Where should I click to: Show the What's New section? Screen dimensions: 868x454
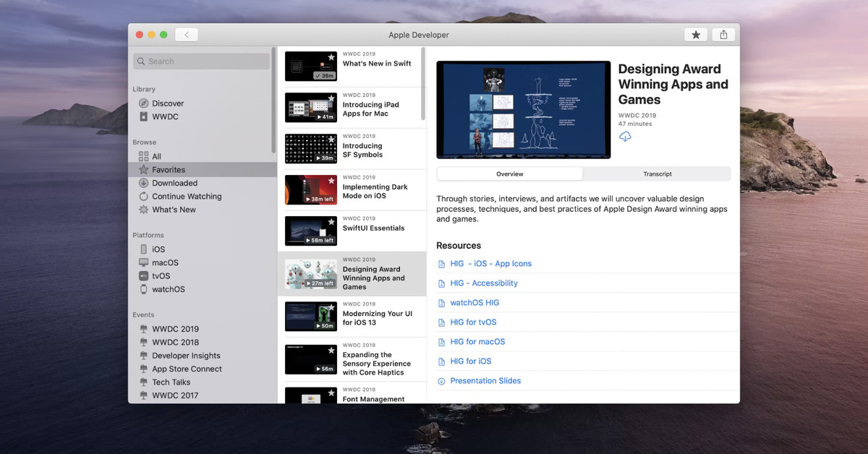pyautogui.click(x=174, y=210)
